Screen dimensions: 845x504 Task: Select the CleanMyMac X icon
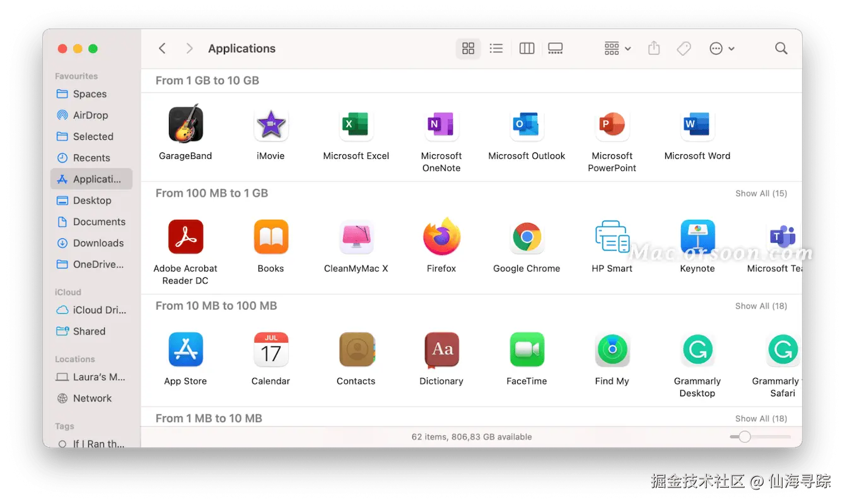tap(356, 237)
